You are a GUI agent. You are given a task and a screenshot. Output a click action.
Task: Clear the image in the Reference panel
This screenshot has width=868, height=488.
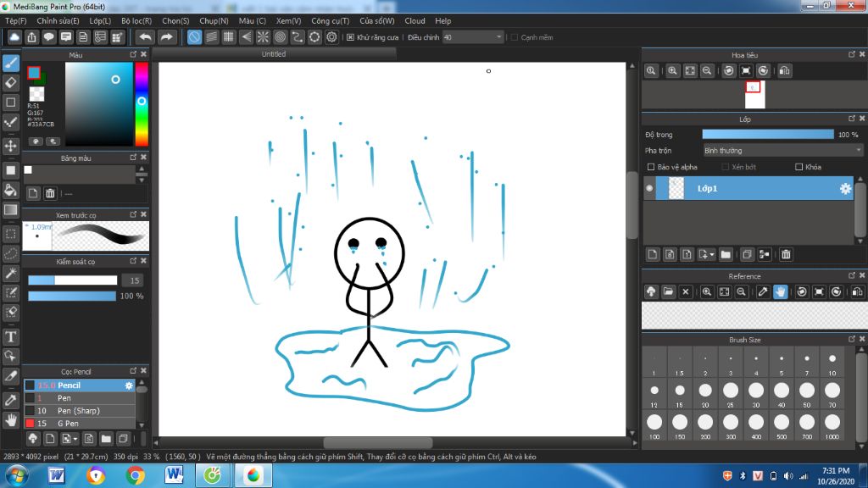tap(685, 291)
